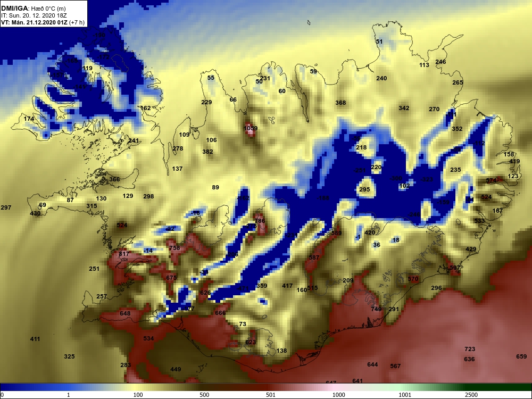Click the 2500 label on the colour scale
Viewport: 532px width, 399px height.
[471, 395]
